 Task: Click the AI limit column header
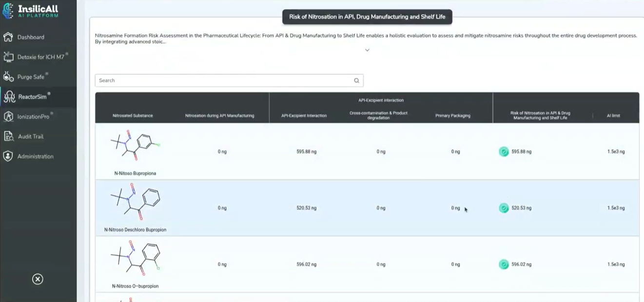point(613,116)
